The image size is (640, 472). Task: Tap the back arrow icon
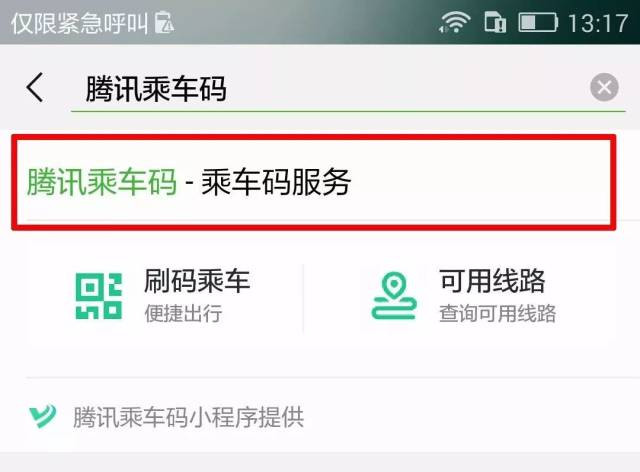pyautogui.click(x=35, y=87)
